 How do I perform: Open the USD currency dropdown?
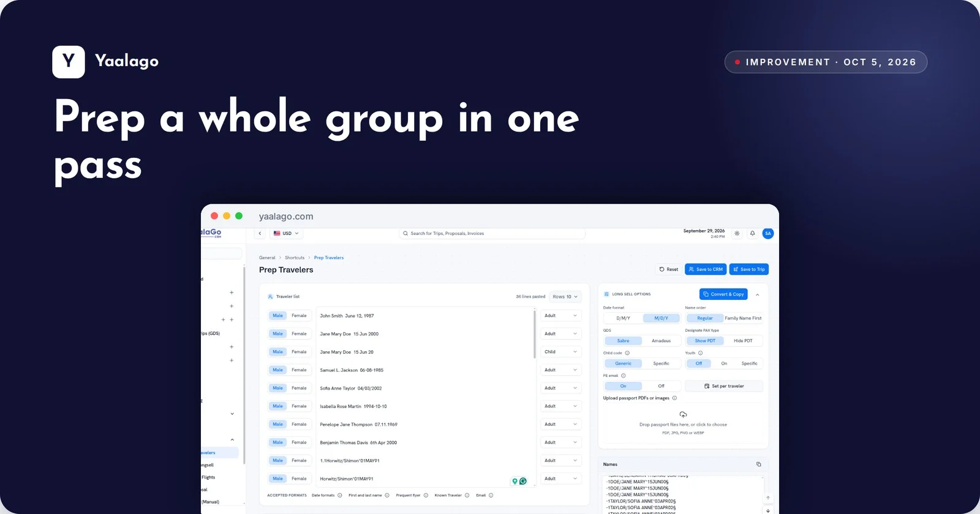pos(286,233)
